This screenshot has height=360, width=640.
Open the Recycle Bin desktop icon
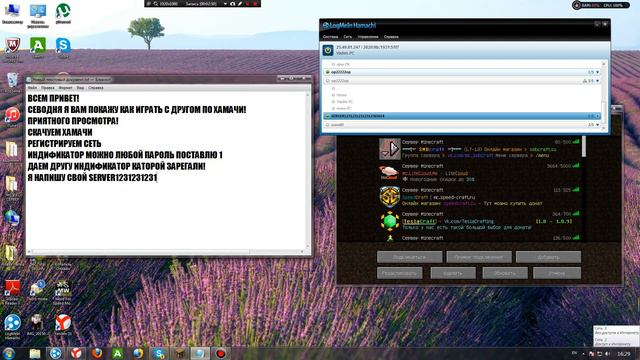[13, 80]
